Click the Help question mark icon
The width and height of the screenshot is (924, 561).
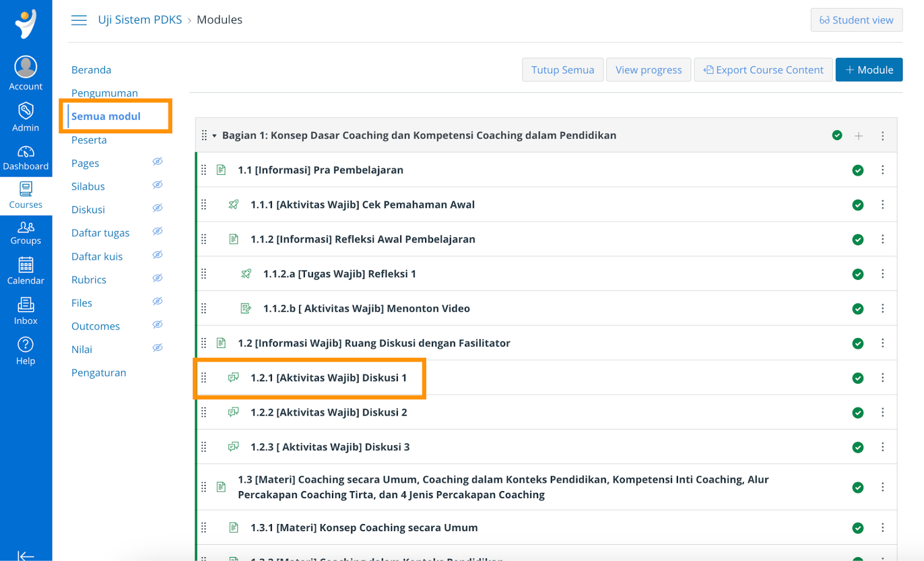pyautogui.click(x=25, y=345)
